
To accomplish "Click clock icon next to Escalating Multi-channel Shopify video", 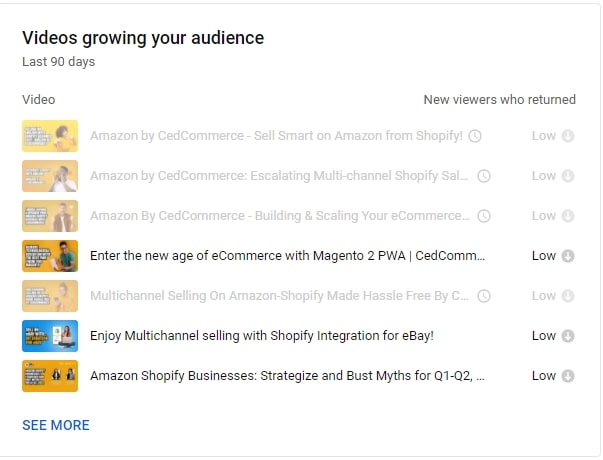I will click(x=484, y=176).
